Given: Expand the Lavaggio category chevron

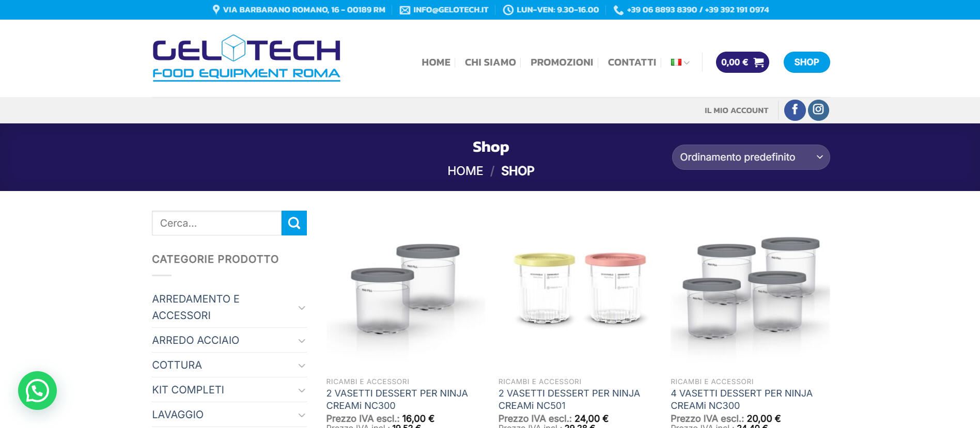Looking at the screenshot, I should [302, 415].
